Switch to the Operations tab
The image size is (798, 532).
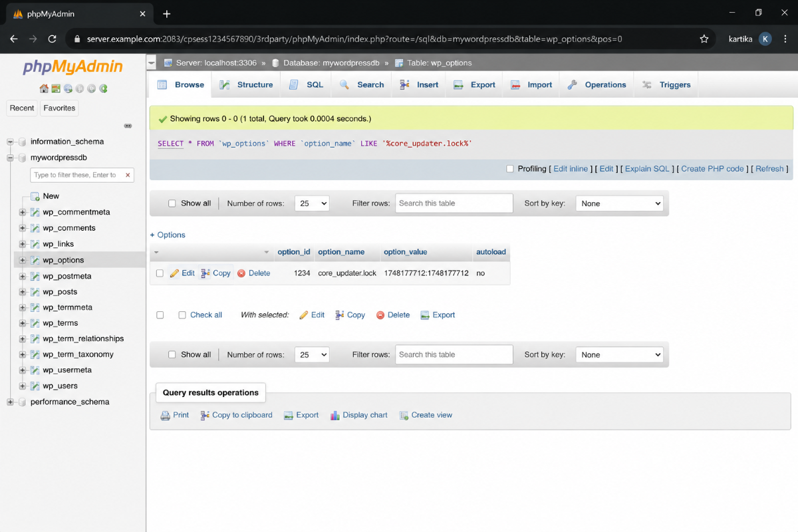pos(597,85)
